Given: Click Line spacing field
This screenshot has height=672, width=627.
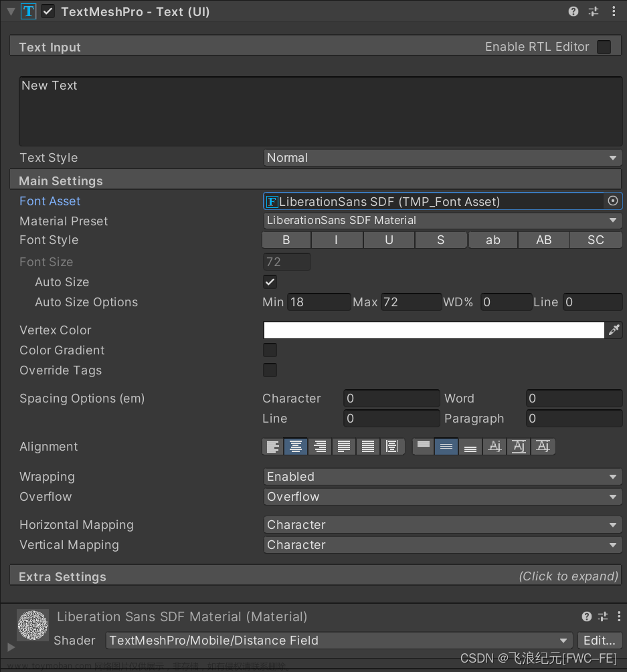Looking at the screenshot, I should point(391,419).
